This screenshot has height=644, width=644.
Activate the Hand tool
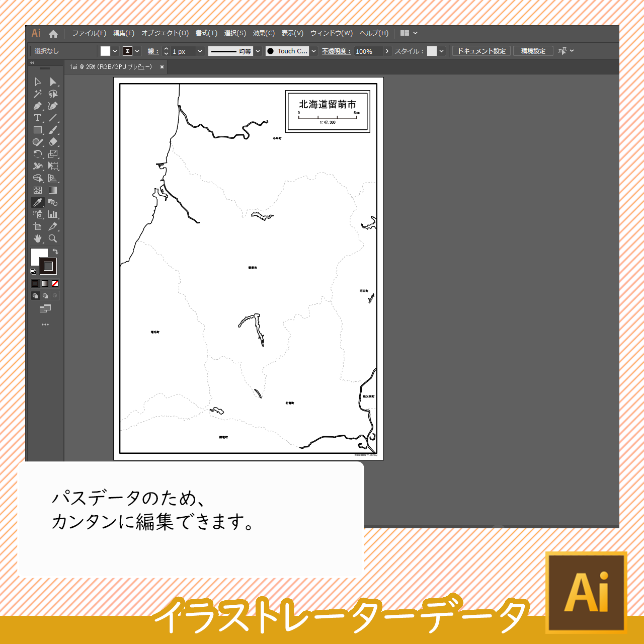[38, 238]
